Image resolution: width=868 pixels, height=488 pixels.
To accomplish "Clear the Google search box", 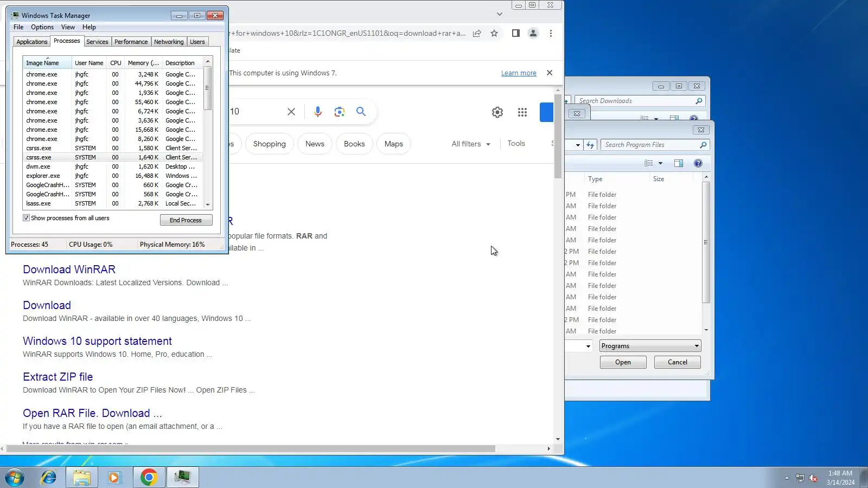I will coord(291,112).
